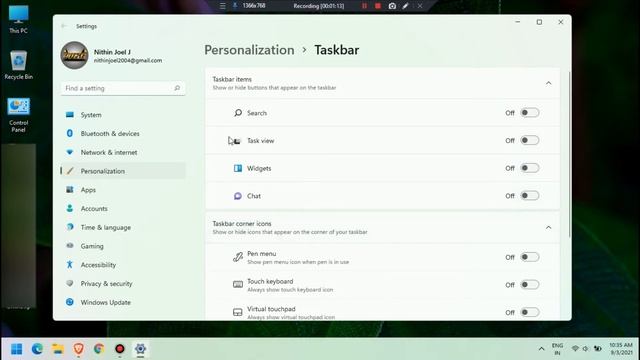
Task: Click the battery tray icon
Action: (598, 349)
